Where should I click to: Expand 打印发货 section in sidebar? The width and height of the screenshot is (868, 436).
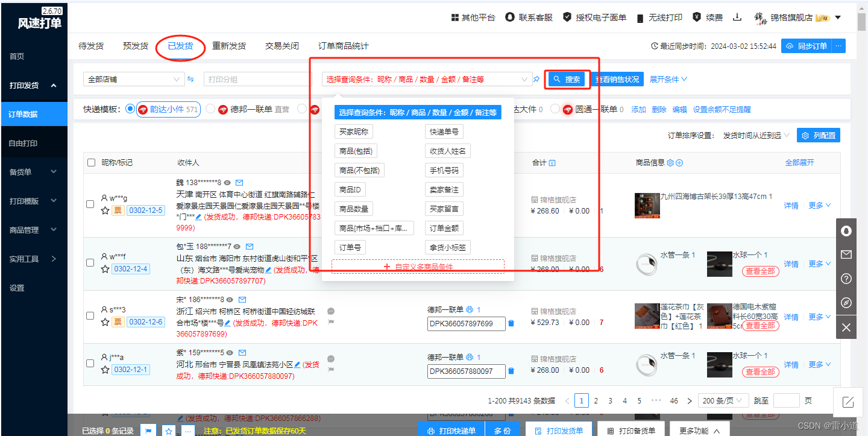pos(34,86)
